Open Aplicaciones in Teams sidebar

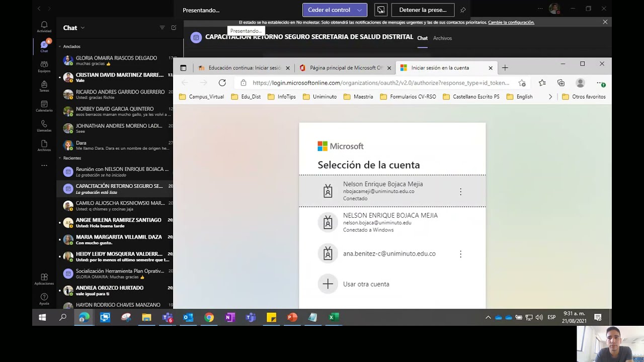[44, 279]
